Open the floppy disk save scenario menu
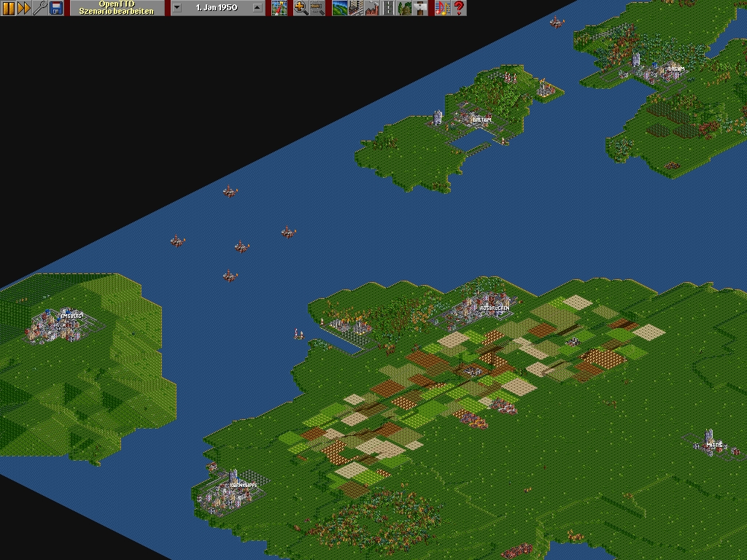Screen dimensions: 747x560 (x=56, y=8)
